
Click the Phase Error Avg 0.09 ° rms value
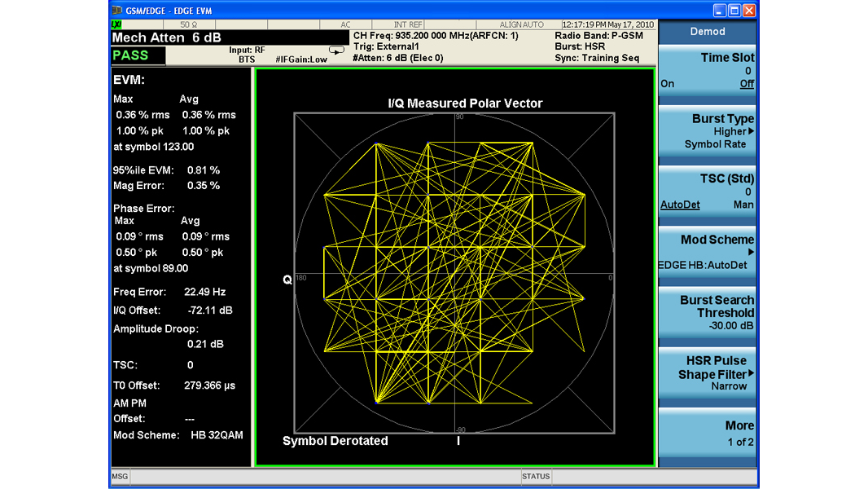pos(206,236)
